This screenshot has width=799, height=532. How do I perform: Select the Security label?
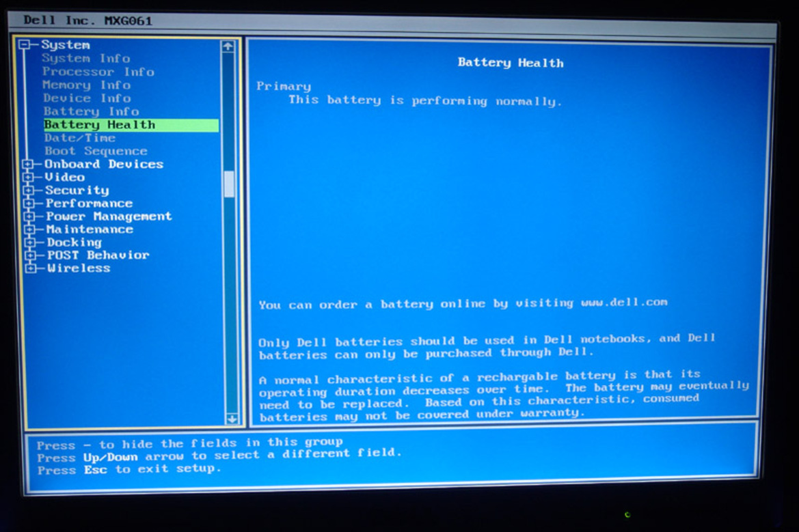pos(77,191)
